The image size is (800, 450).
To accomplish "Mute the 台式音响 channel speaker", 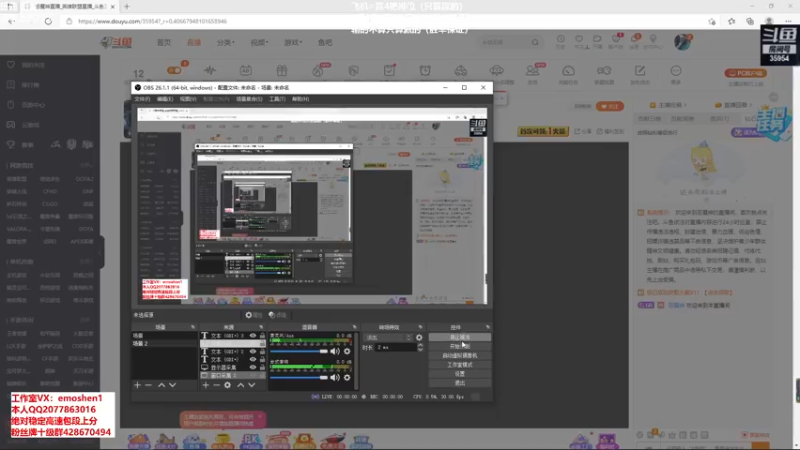I will [335, 378].
